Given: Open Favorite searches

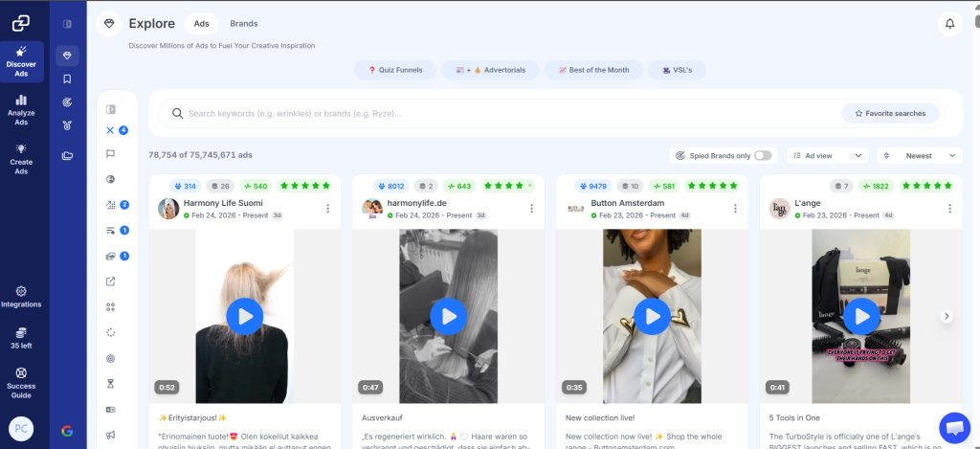Looking at the screenshot, I should pyautogui.click(x=890, y=113).
